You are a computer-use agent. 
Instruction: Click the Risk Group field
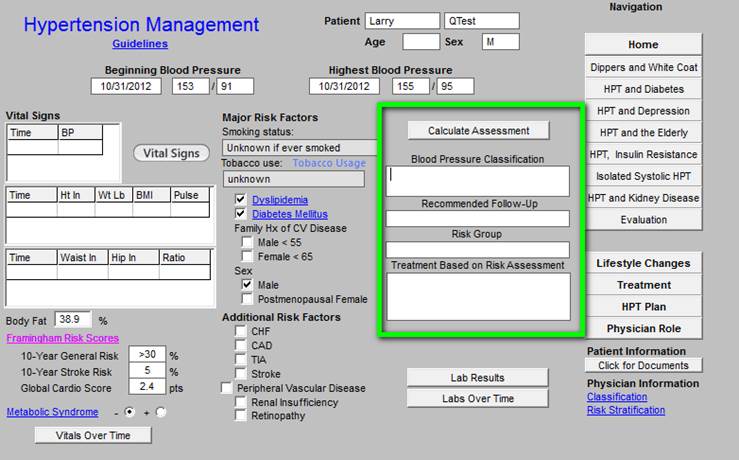[x=477, y=249]
